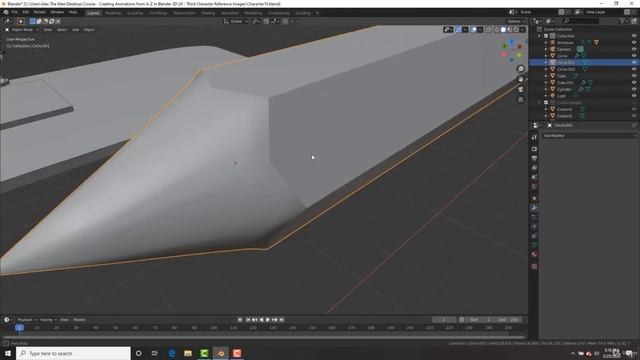Select the Modifier properties wrench tab

[534, 208]
